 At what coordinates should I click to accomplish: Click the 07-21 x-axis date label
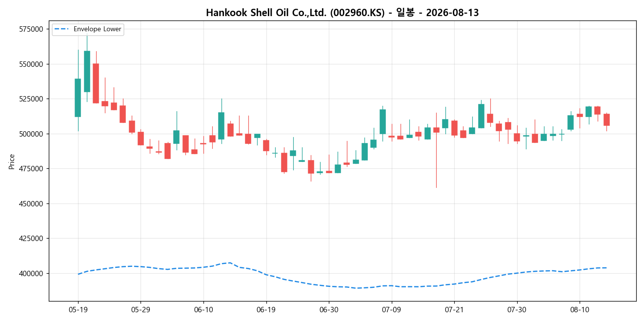click(x=454, y=310)
